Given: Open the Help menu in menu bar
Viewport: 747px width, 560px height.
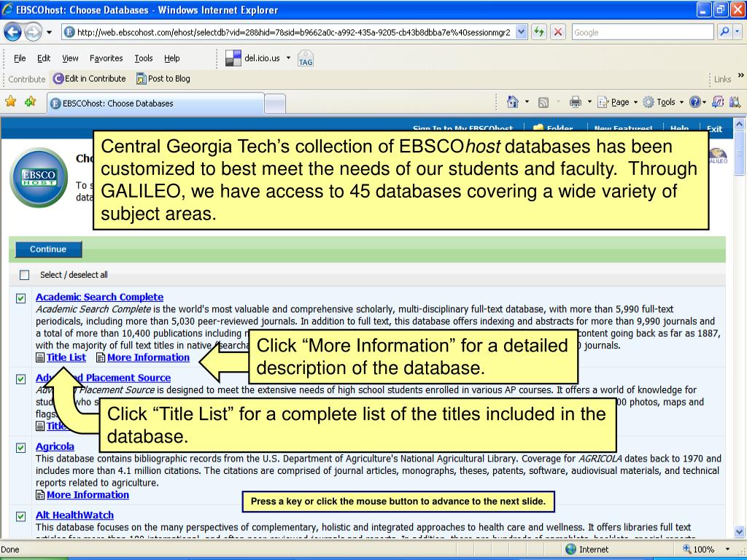Looking at the screenshot, I should point(172,58).
